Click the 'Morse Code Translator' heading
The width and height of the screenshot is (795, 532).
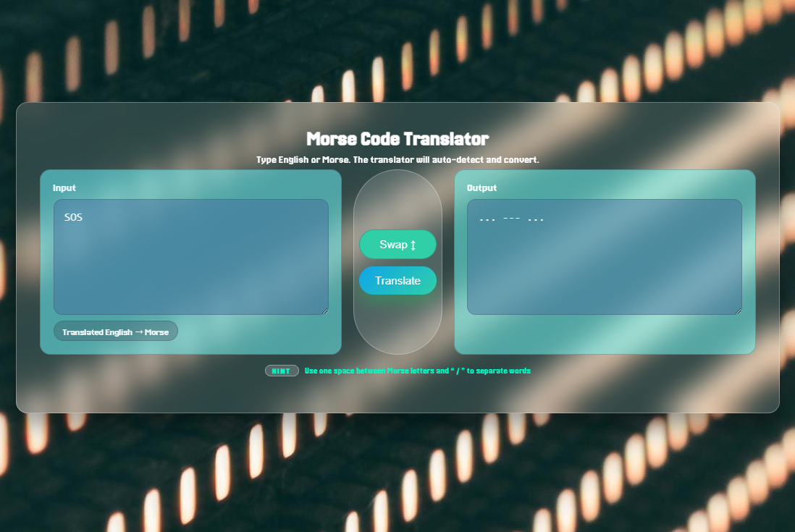(397, 139)
